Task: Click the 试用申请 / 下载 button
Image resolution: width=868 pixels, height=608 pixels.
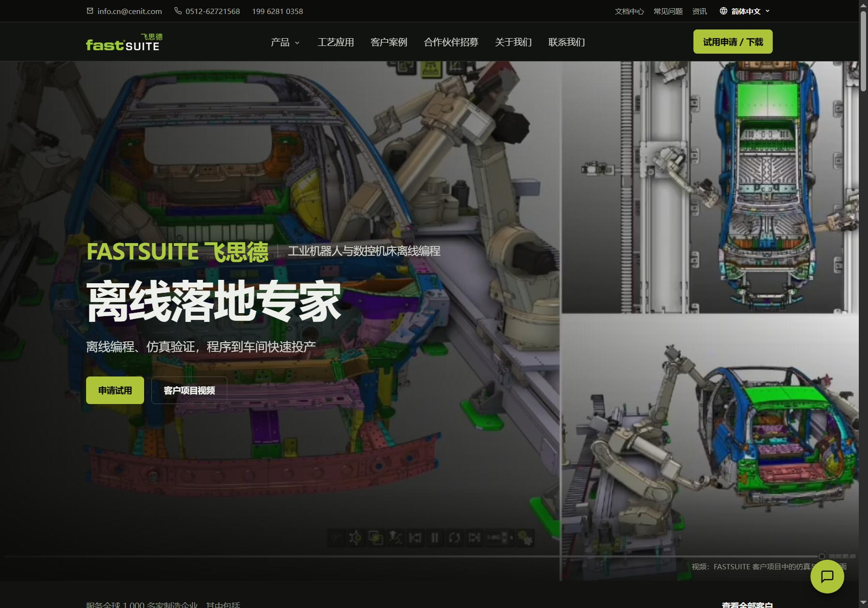Action: tap(733, 42)
